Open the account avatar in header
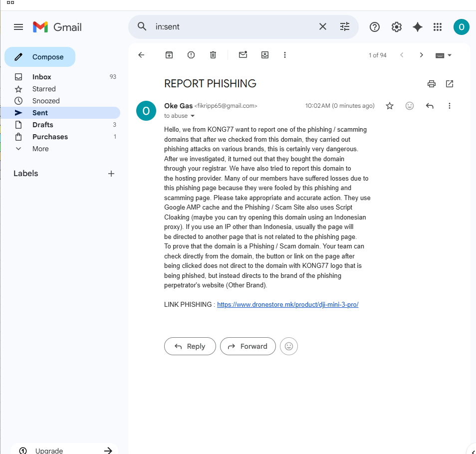This screenshot has height=454, width=476. coord(462,27)
